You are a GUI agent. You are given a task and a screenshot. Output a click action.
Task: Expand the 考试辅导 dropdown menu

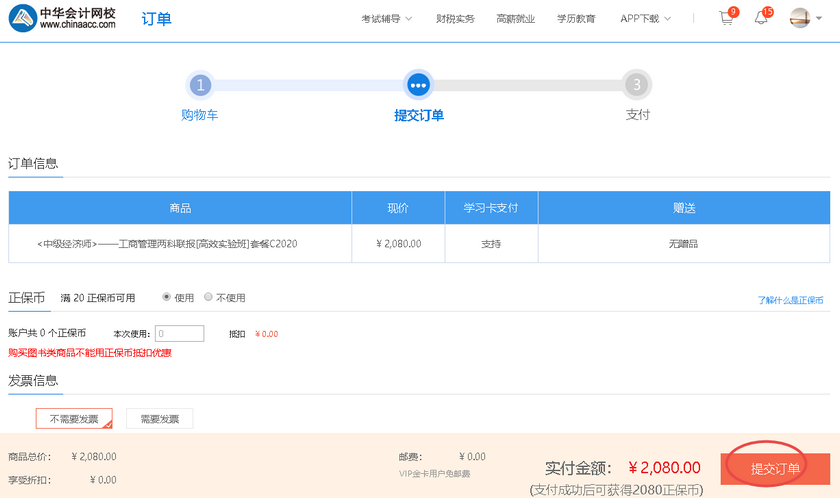(x=386, y=19)
